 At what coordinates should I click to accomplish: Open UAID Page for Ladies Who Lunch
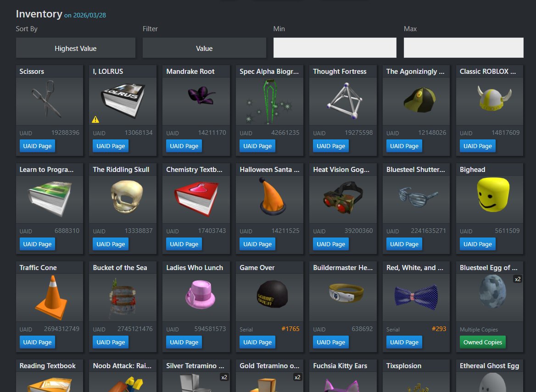[184, 342]
